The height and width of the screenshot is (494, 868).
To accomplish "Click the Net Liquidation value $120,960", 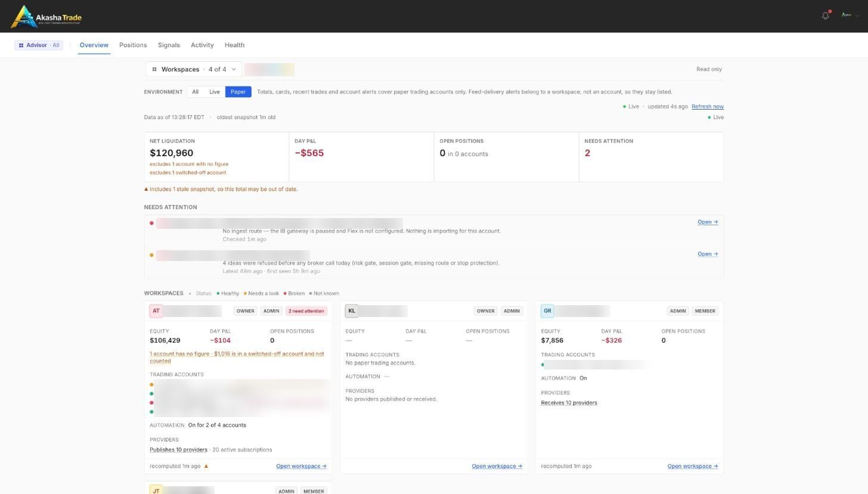I will pyautogui.click(x=172, y=153).
